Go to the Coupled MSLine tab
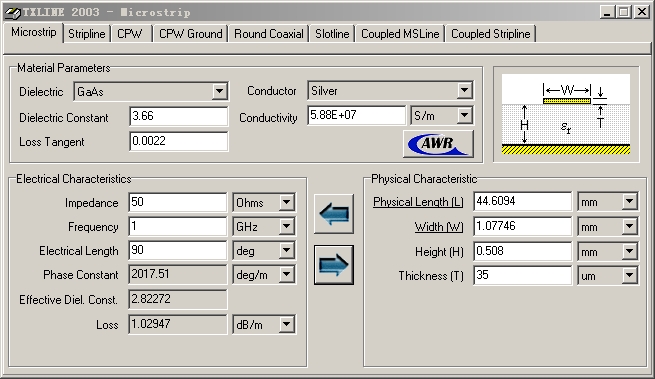The image size is (655, 379). tap(400, 34)
